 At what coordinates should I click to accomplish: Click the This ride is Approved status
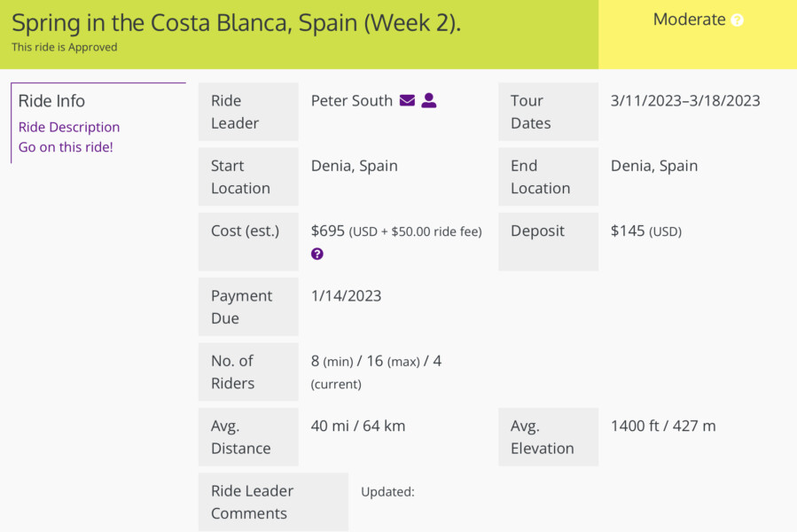[65, 47]
